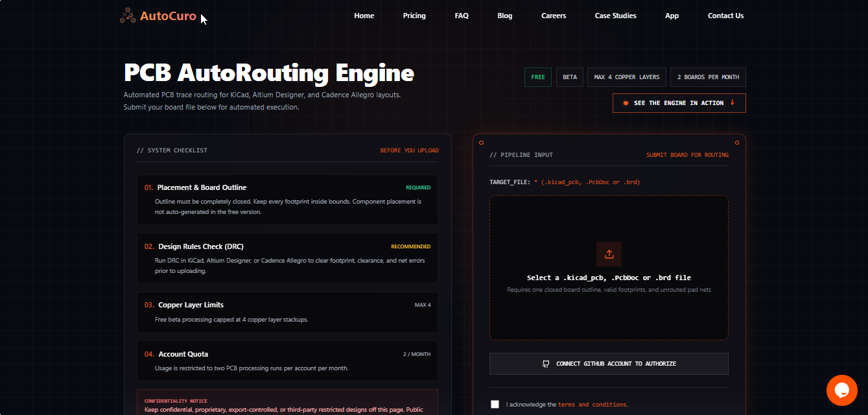Open the FAQ nav link

(462, 16)
